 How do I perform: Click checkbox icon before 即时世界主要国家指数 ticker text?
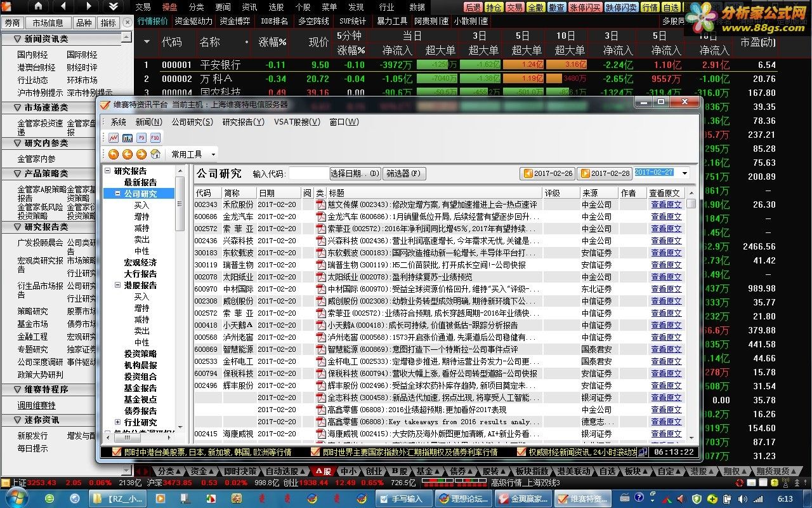(315, 452)
